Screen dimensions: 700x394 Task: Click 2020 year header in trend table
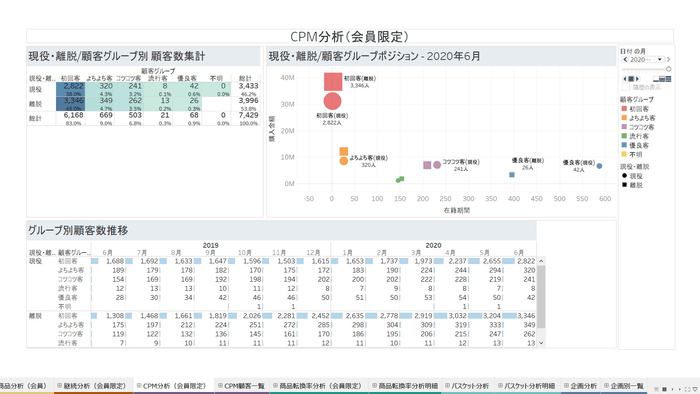(433, 245)
